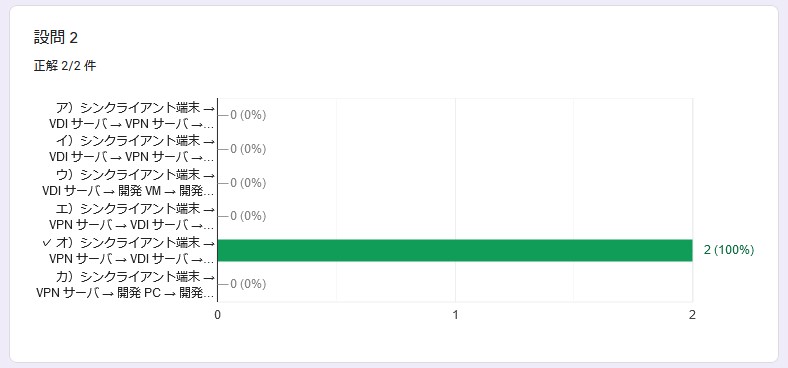Click the イ) シンクライアント端末 option label
The width and height of the screenshot is (788, 368).
pyautogui.click(x=133, y=149)
